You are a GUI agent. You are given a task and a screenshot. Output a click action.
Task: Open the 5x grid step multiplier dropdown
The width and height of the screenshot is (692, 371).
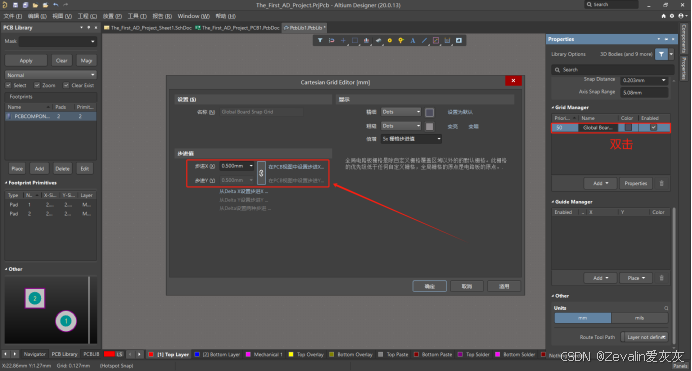coord(411,139)
